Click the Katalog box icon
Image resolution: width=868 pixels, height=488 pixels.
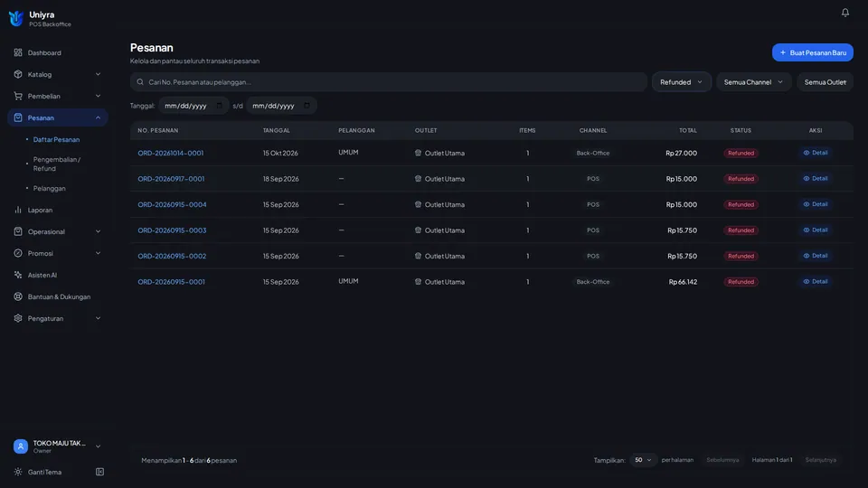(18, 74)
